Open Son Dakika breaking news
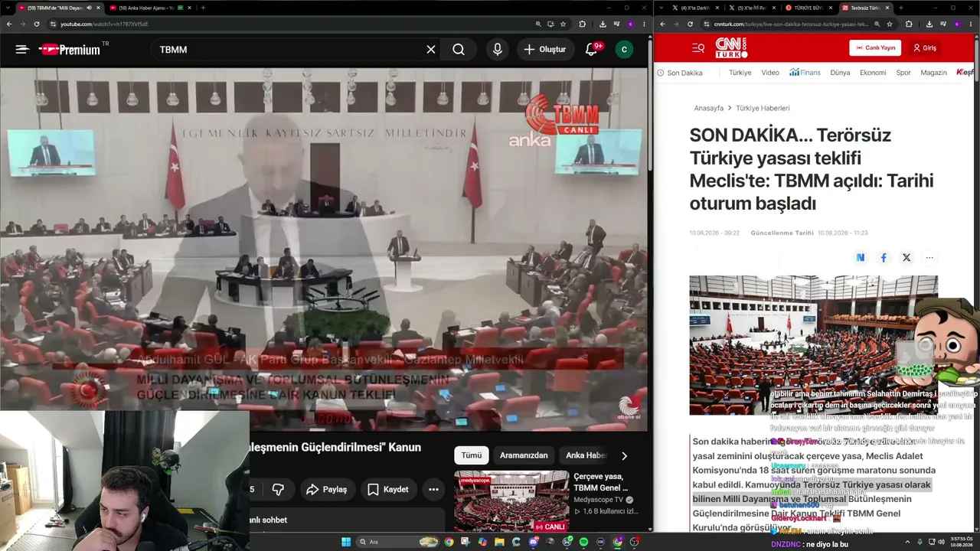Viewport: 980px width, 551px height. (680, 73)
